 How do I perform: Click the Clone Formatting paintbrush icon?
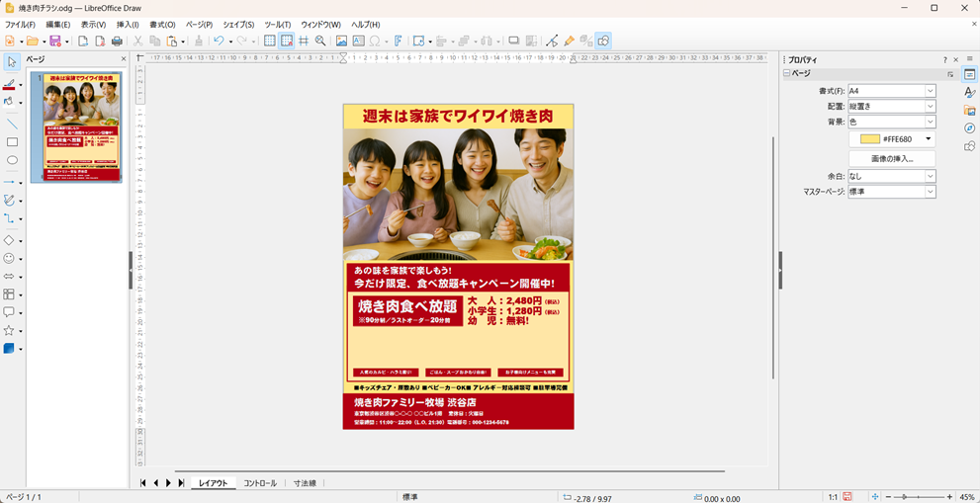click(198, 42)
